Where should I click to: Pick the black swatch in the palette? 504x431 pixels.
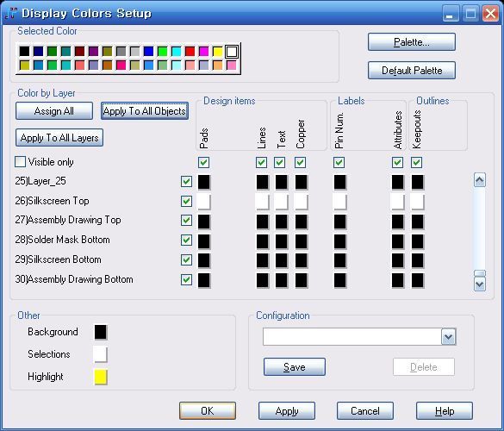pyautogui.click(x=24, y=51)
